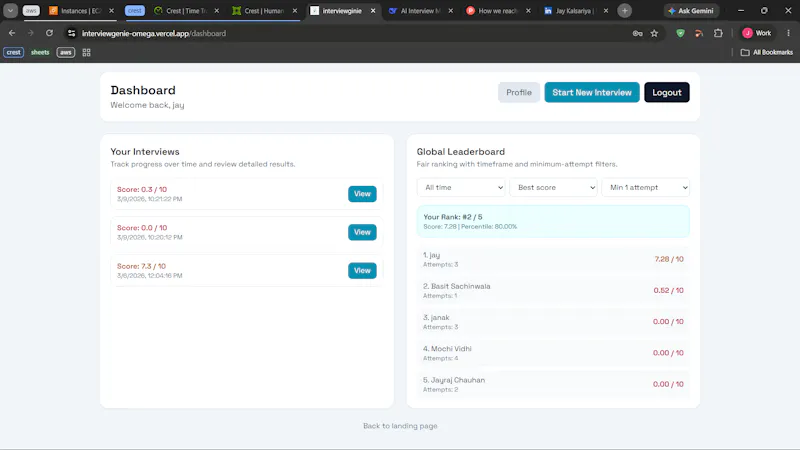
Task: Open the Chrome three-dot menu
Action: click(x=788, y=33)
